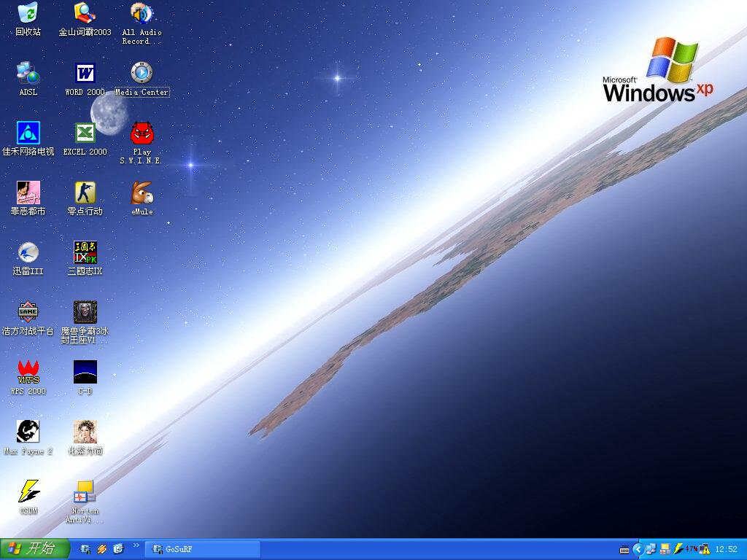Image resolution: width=747 pixels, height=560 pixels.
Task: Click the two-computers network tray icon
Action: (651, 549)
